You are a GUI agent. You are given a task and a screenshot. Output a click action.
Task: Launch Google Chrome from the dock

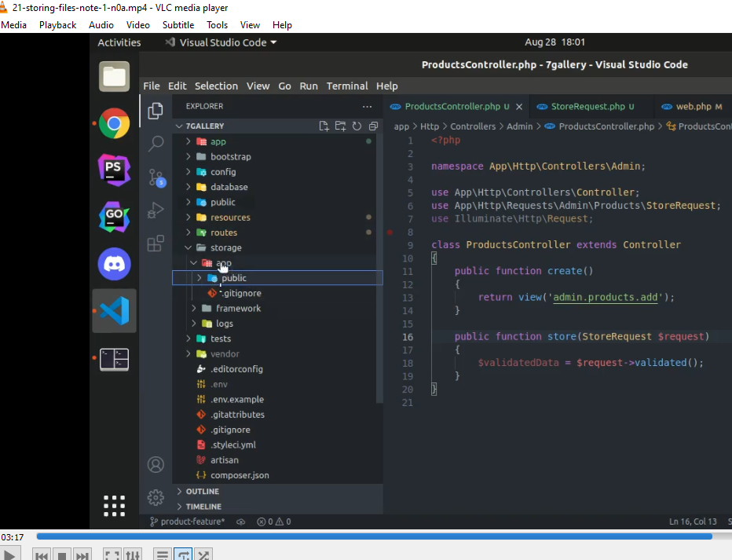(x=115, y=123)
